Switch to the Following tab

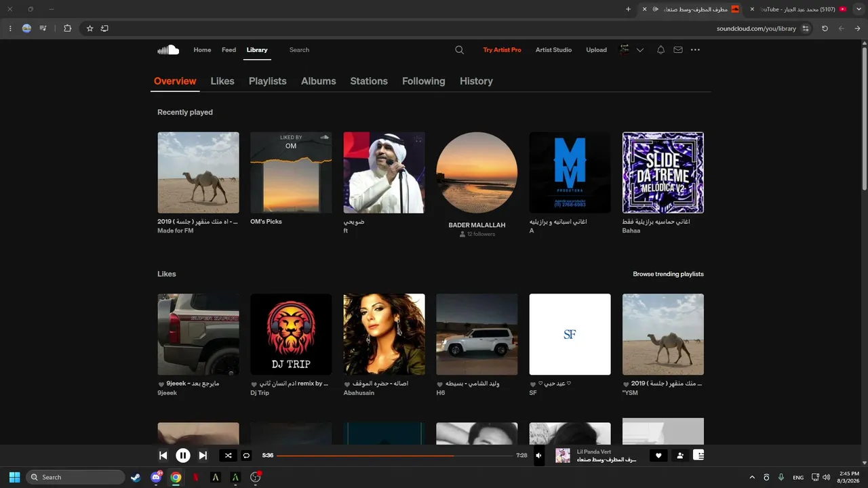[424, 81]
